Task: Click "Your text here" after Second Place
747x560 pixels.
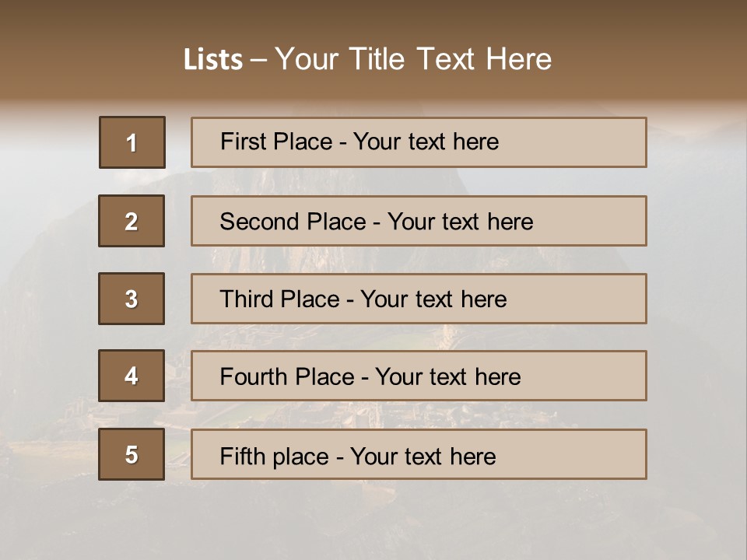Action: [x=460, y=222]
